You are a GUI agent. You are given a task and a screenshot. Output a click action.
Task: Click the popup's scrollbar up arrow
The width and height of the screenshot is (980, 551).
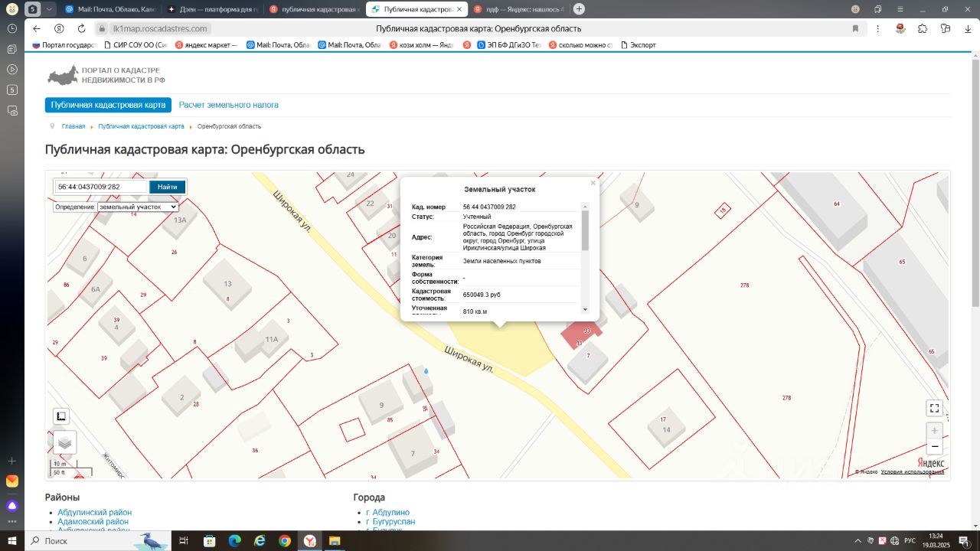[x=586, y=207]
